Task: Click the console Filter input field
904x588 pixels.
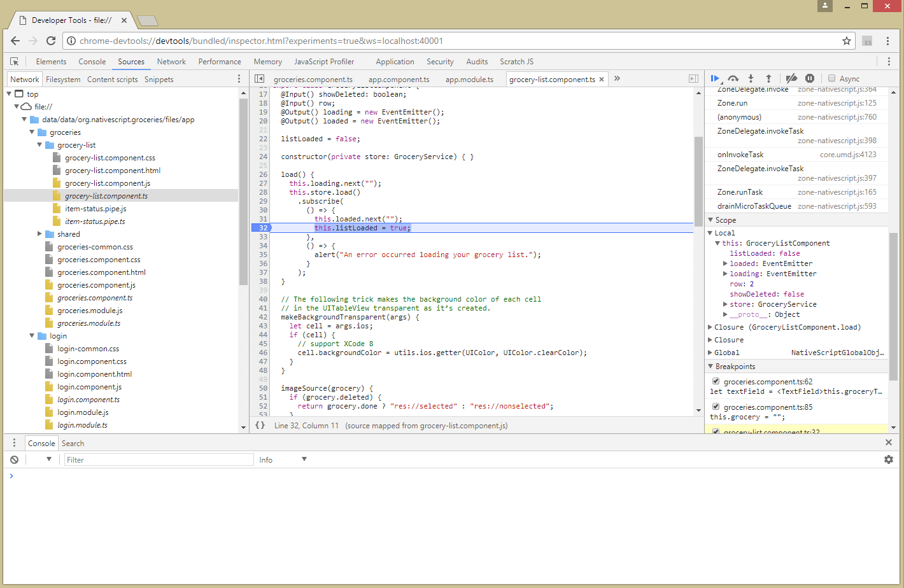Action: (x=159, y=459)
